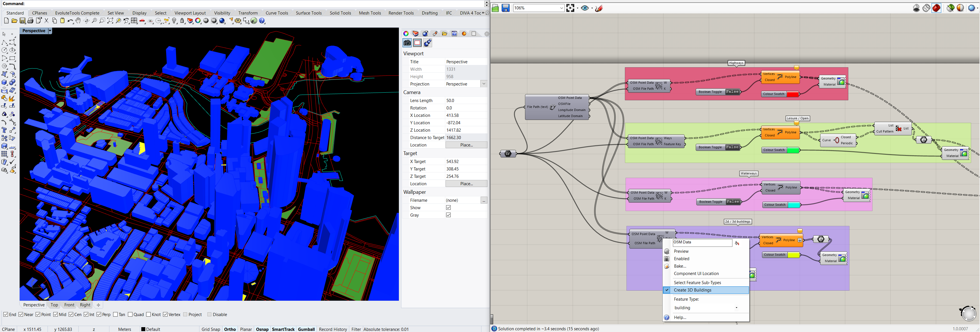Toggle Ortho in the status bar
This screenshot has width=980, height=332.
click(230, 329)
